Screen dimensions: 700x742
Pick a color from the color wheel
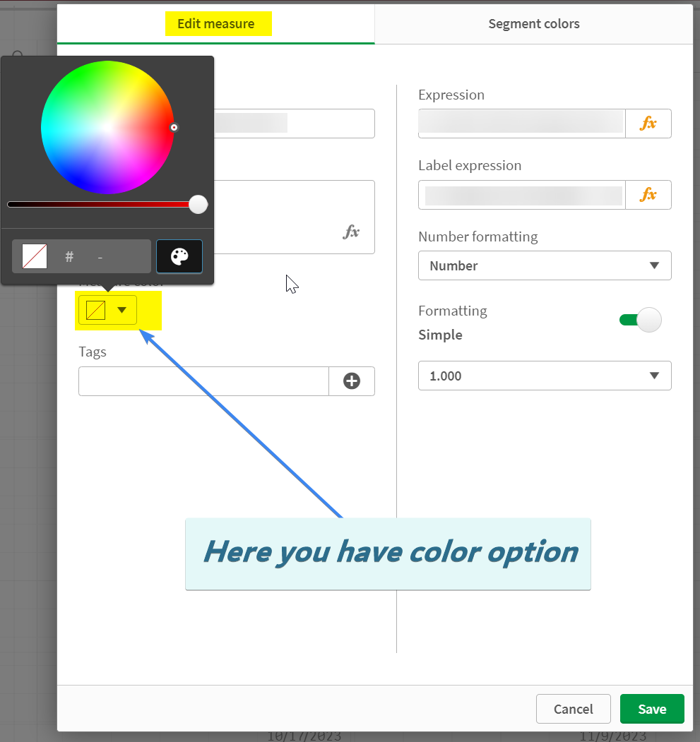(x=107, y=128)
